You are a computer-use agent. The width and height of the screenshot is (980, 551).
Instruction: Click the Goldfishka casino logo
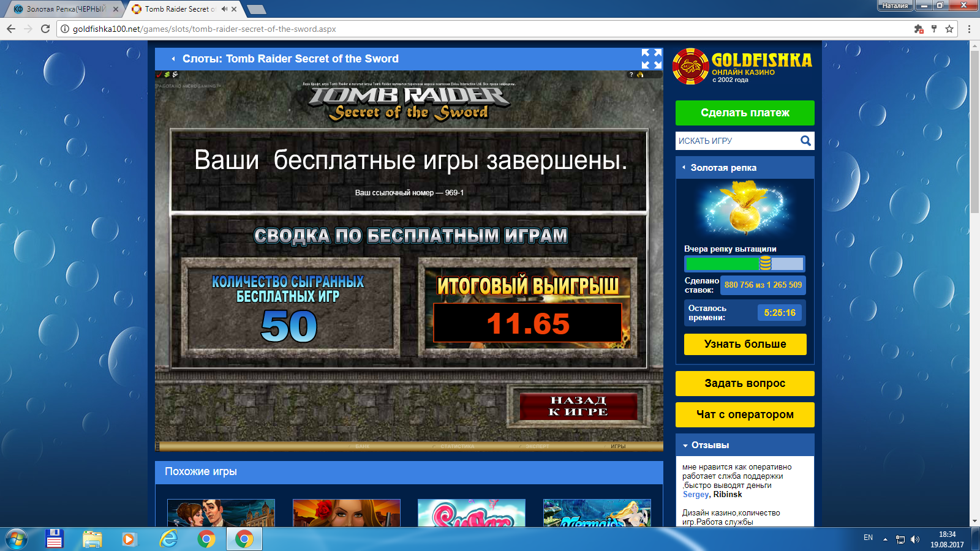[742, 66]
